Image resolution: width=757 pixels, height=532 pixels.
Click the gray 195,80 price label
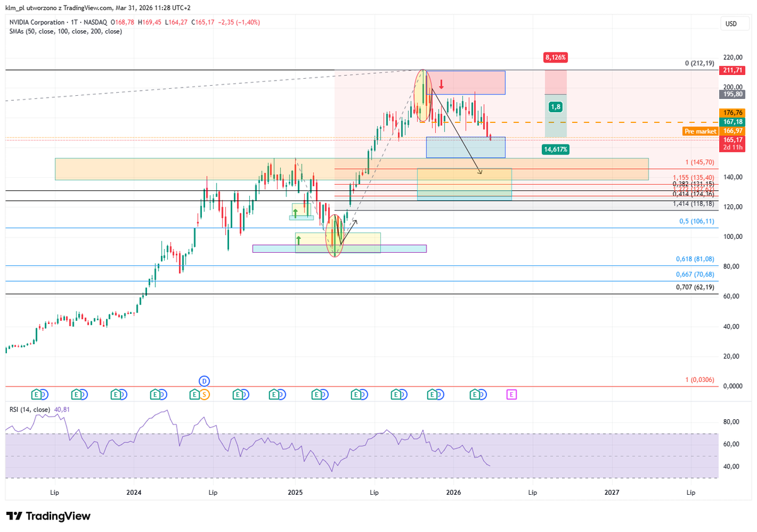click(732, 94)
